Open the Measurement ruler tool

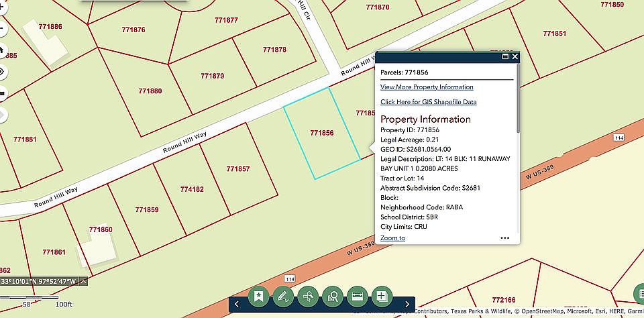pos(358,296)
